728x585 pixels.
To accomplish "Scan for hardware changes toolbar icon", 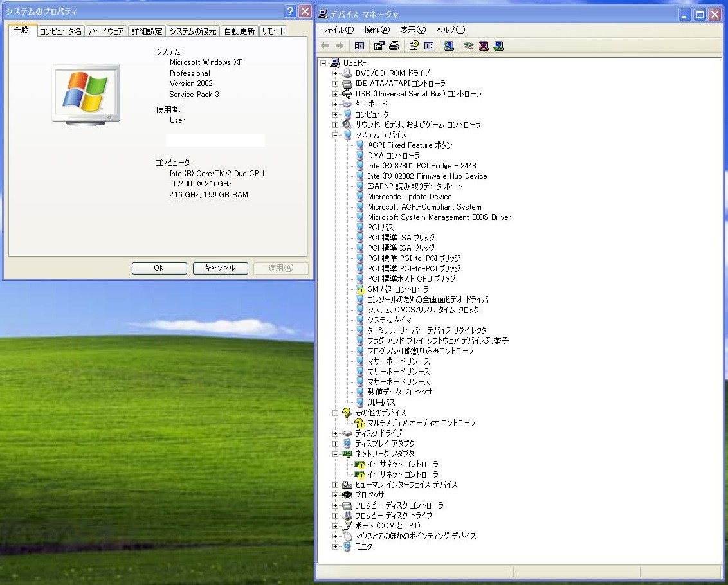I will click(449, 46).
